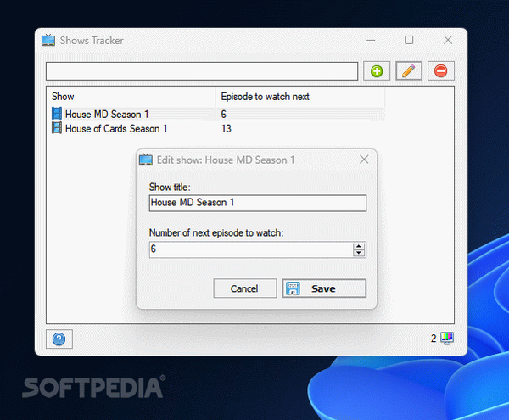Minimize the Shows Tracker window
509x420 pixels.
pos(371,40)
